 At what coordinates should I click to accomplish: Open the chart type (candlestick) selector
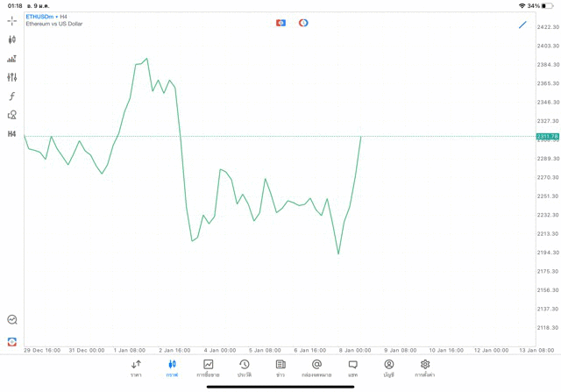click(12, 39)
